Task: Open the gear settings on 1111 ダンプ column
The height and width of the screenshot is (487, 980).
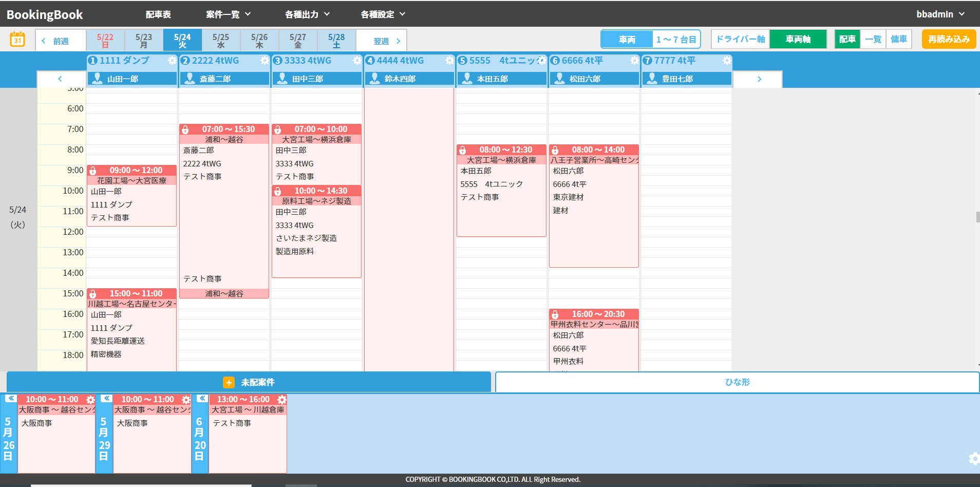Action: (173, 60)
